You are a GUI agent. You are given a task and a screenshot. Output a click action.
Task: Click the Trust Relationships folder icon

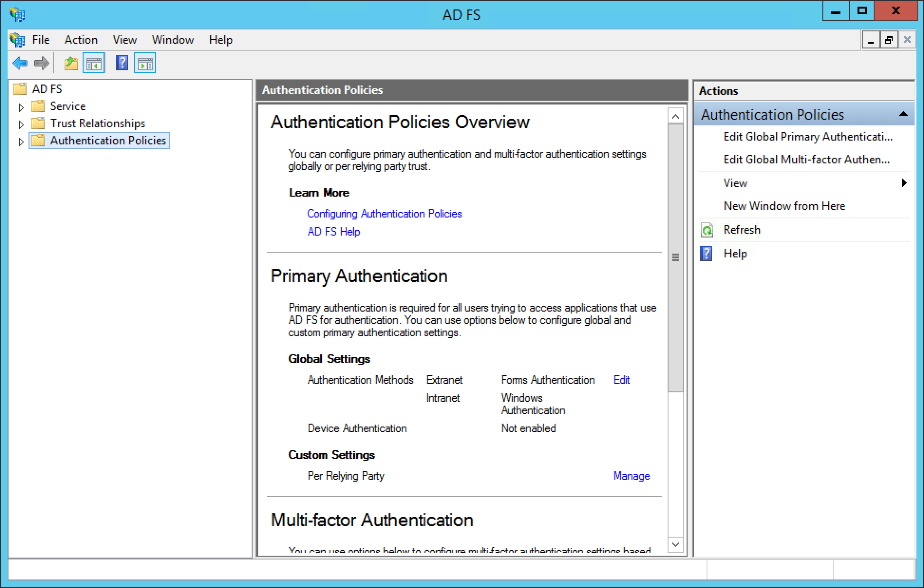38,123
